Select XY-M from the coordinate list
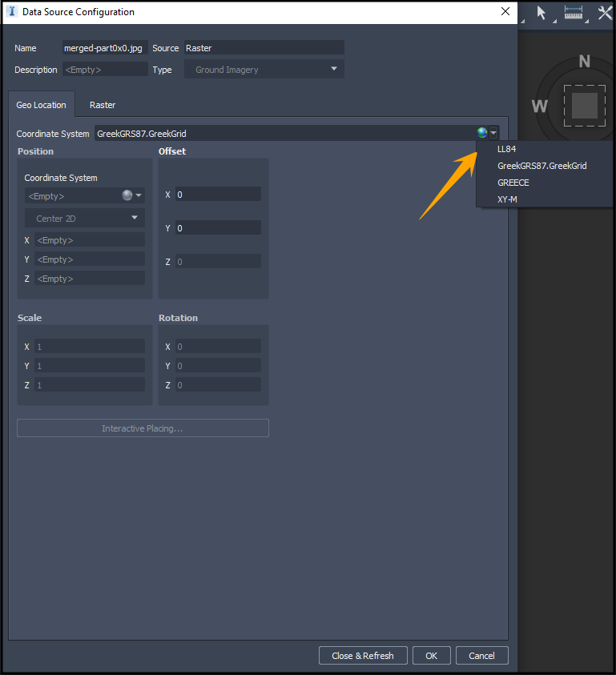 507,199
